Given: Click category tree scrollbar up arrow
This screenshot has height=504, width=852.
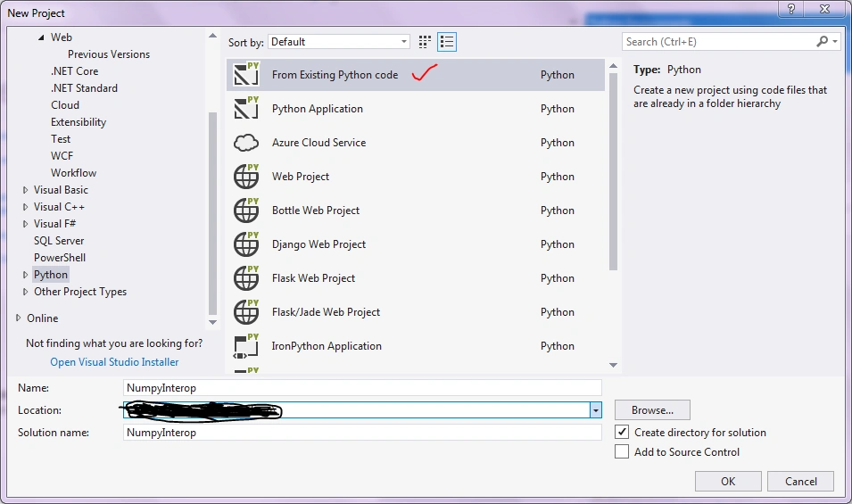Looking at the screenshot, I should [x=213, y=36].
